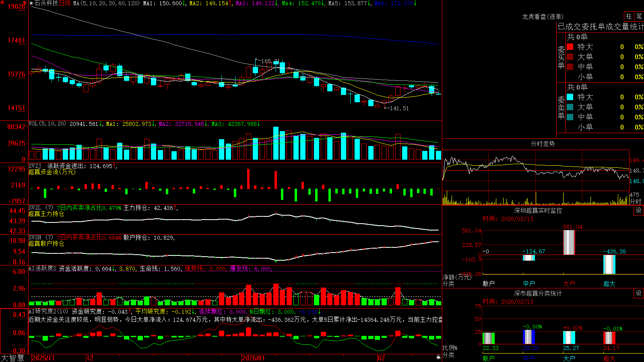Click 活跃资金进出: 124.695 value

tap(82, 166)
